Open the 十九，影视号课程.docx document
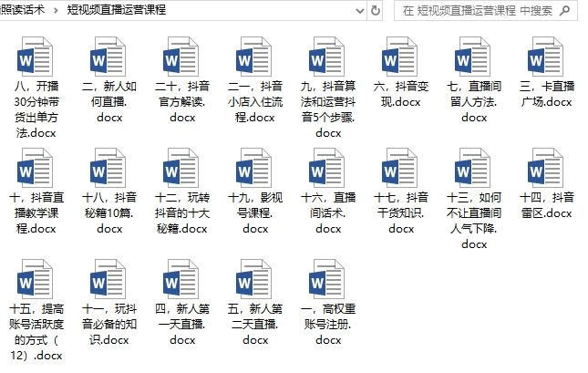The height and width of the screenshot is (373, 588). coord(254,171)
